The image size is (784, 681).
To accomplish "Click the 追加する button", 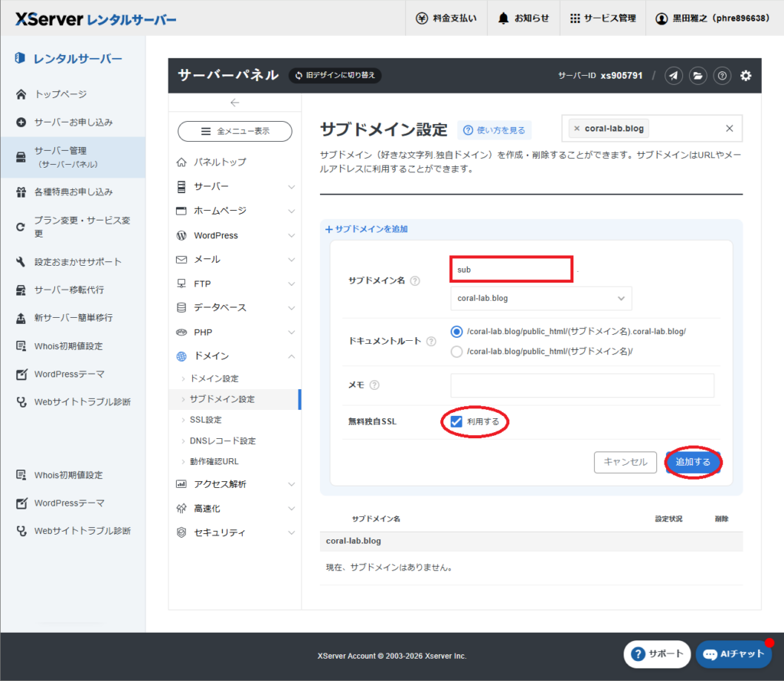I will click(693, 462).
